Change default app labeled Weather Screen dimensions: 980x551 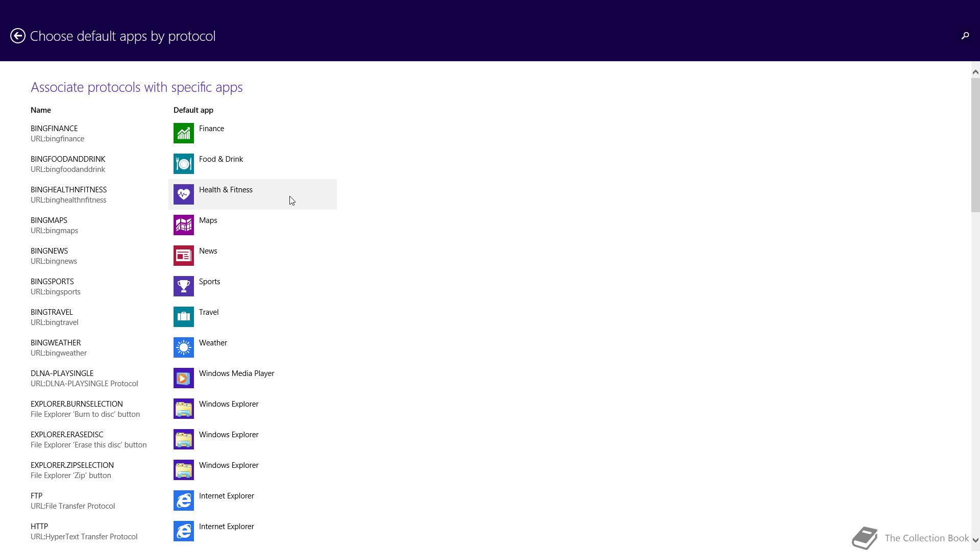tap(213, 343)
